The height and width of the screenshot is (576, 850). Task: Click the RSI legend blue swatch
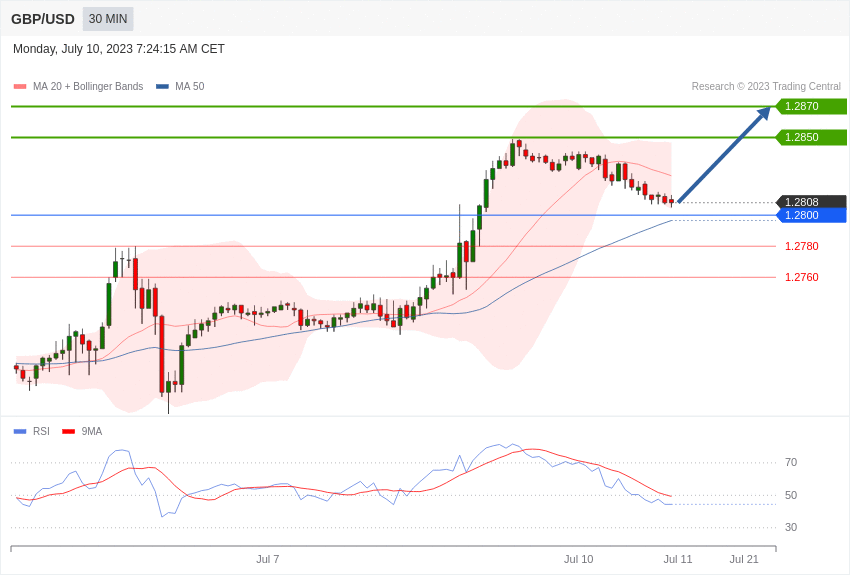click(20, 431)
